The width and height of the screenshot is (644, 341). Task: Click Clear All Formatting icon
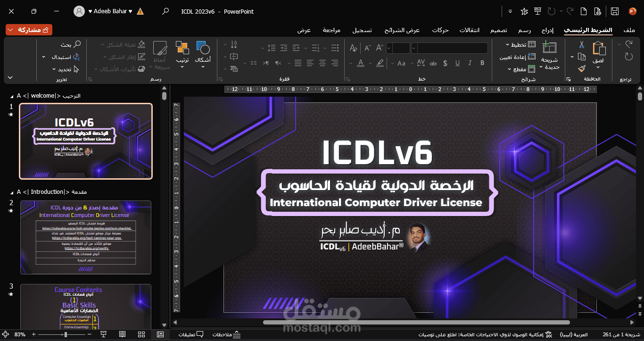click(x=354, y=48)
